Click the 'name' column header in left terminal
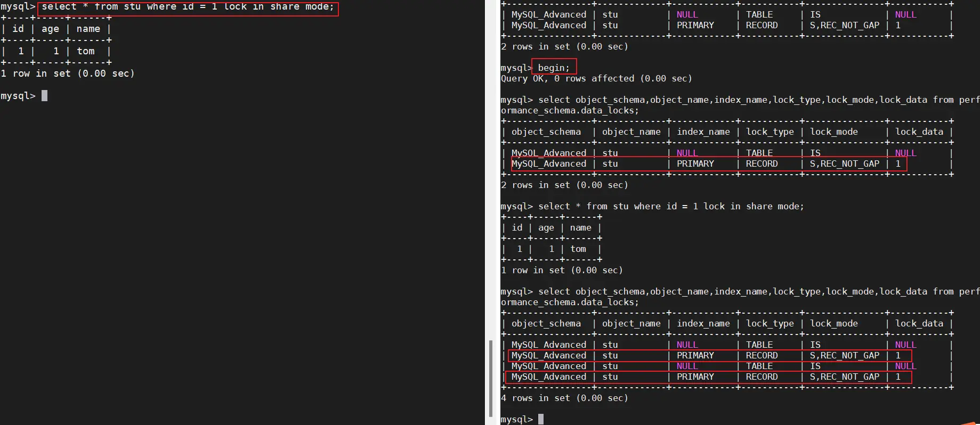Image resolution: width=980 pixels, height=425 pixels. pos(88,29)
